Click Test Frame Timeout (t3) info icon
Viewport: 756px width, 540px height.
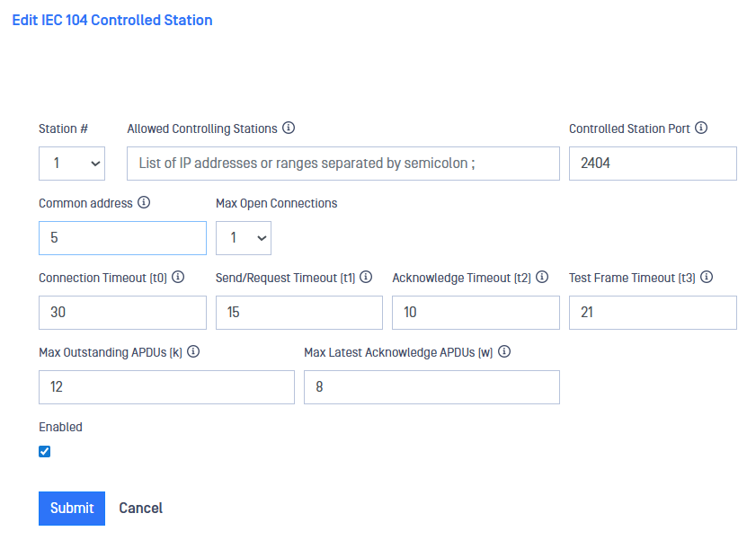pyautogui.click(x=707, y=278)
